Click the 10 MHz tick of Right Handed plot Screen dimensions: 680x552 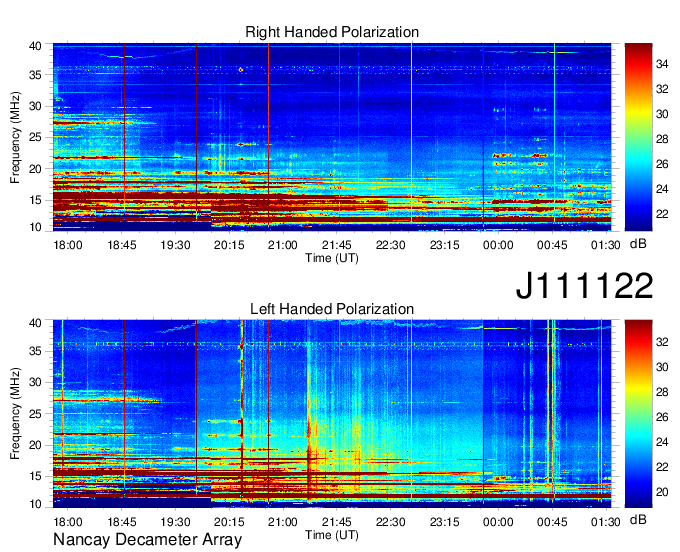coord(35,227)
